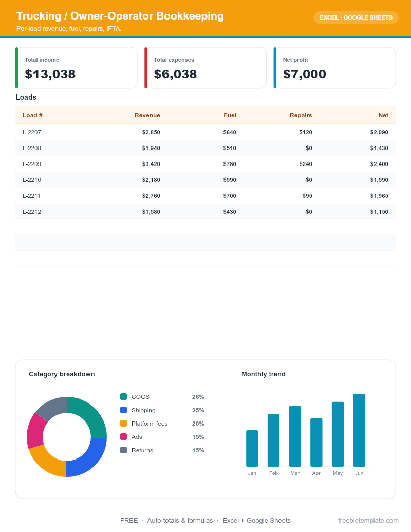Viewport: 411px width, 532px height.
Task: Select load L-2208 cell
Action: (32, 148)
